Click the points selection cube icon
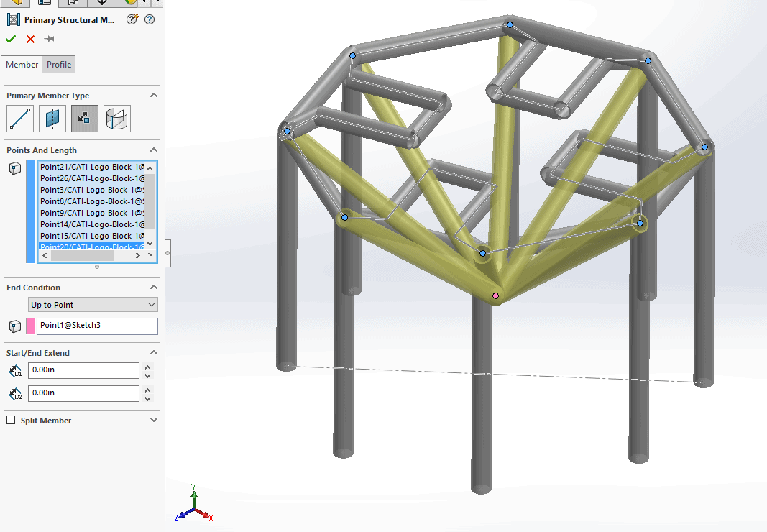This screenshot has height=532, width=767. 15,168
